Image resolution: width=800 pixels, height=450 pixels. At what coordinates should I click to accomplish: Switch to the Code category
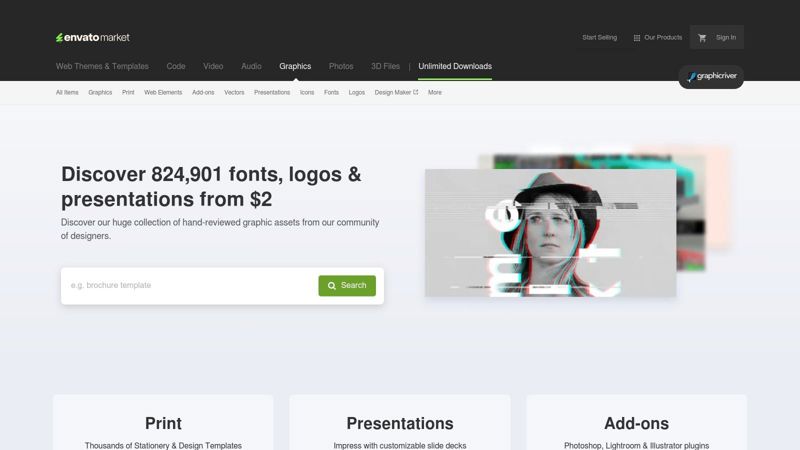click(176, 66)
